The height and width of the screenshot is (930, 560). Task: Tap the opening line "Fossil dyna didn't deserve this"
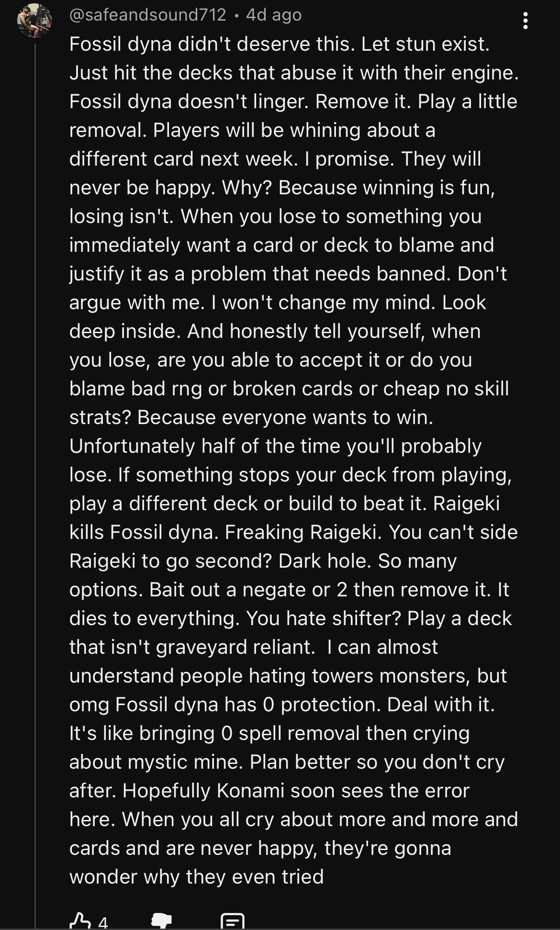(212, 44)
